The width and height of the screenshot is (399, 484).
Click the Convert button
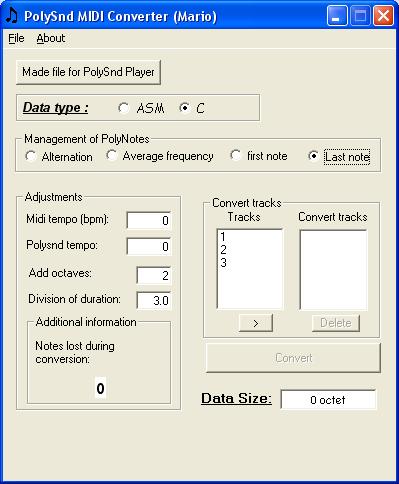point(293,358)
